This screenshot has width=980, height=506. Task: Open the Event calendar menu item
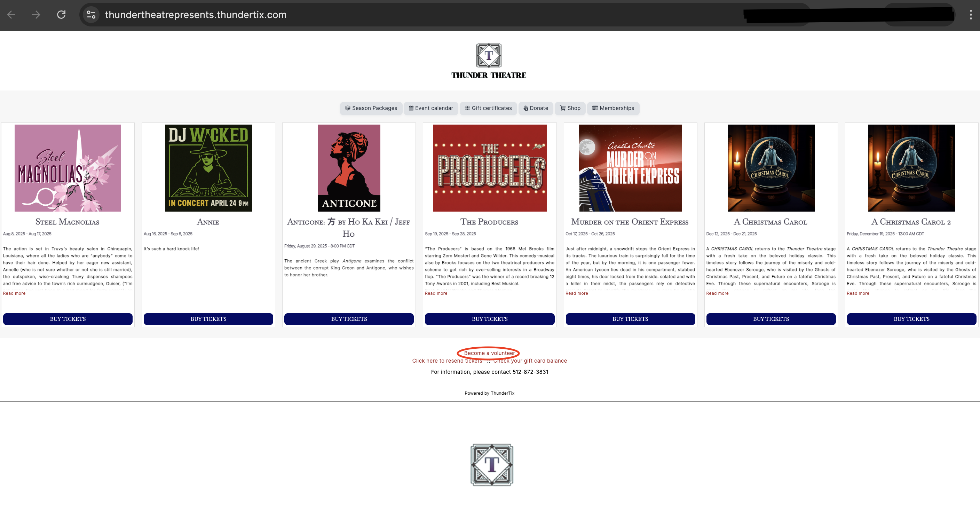pyautogui.click(x=430, y=108)
